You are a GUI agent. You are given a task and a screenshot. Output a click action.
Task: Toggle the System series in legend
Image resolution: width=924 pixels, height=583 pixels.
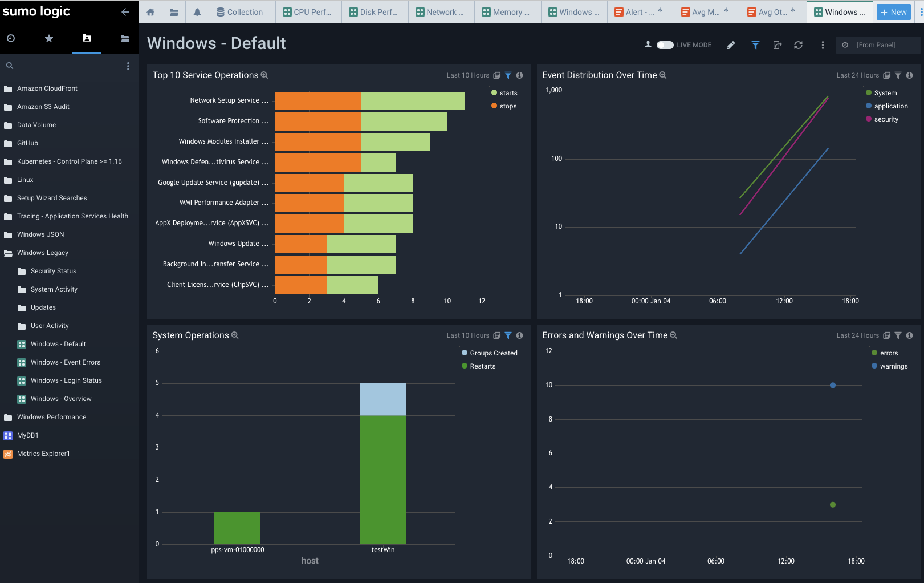click(x=881, y=93)
